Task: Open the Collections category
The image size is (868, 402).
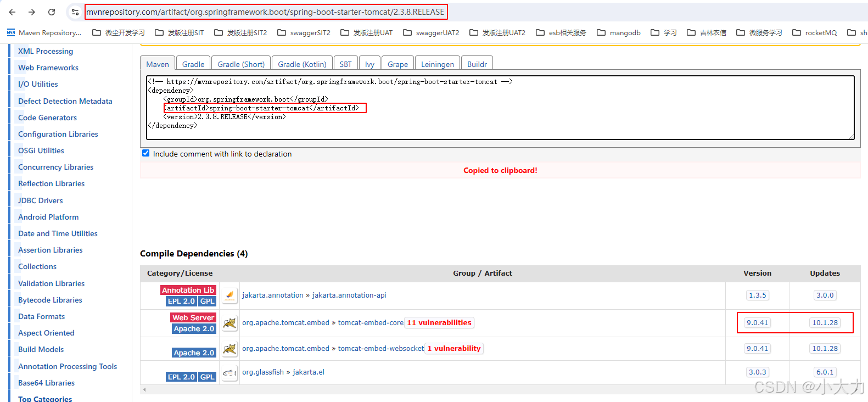Action: pyautogui.click(x=37, y=266)
